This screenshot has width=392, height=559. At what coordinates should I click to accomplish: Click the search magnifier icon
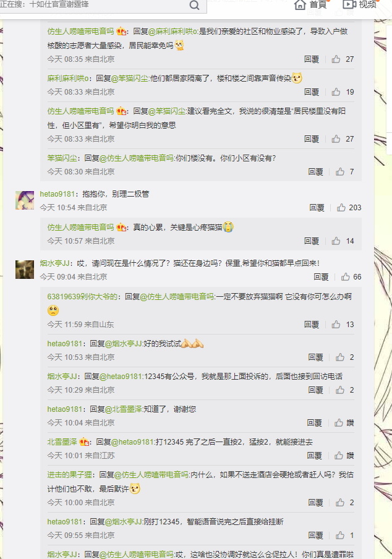pyautogui.click(x=194, y=5)
